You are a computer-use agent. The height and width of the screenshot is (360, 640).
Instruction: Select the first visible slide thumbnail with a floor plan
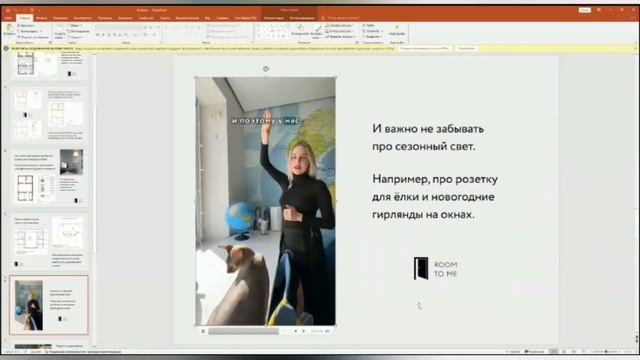tap(49, 66)
